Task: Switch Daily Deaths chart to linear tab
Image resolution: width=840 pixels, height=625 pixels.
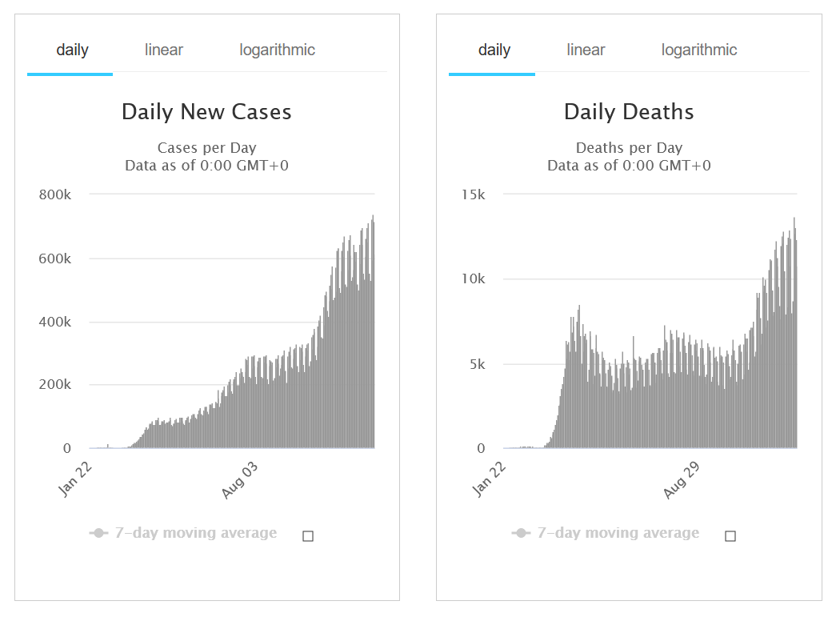Action: coord(586,50)
